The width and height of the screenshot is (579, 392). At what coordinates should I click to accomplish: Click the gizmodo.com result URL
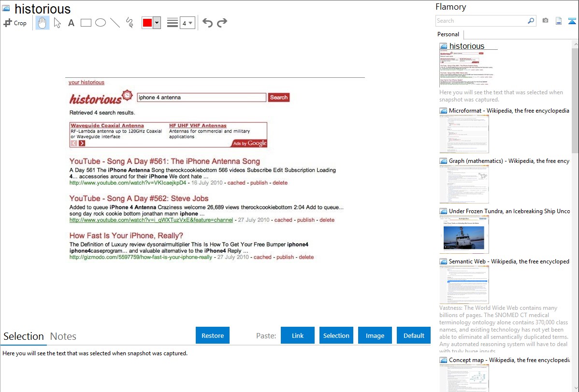click(141, 257)
